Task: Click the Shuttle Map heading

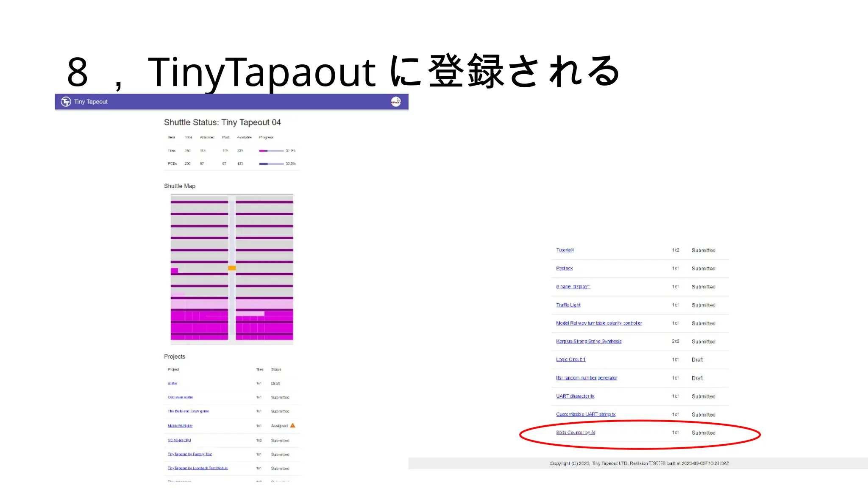Action: pyautogui.click(x=180, y=186)
